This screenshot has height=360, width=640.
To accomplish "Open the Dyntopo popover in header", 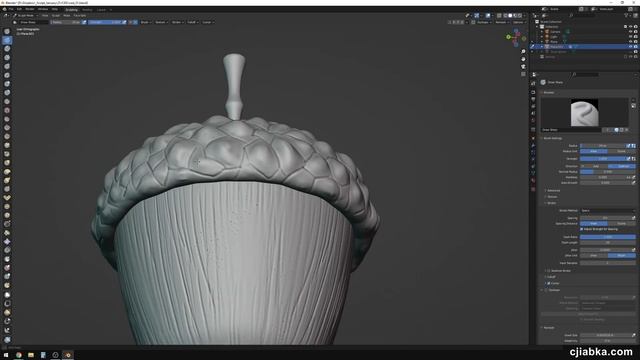I will [x=483, y=22].
